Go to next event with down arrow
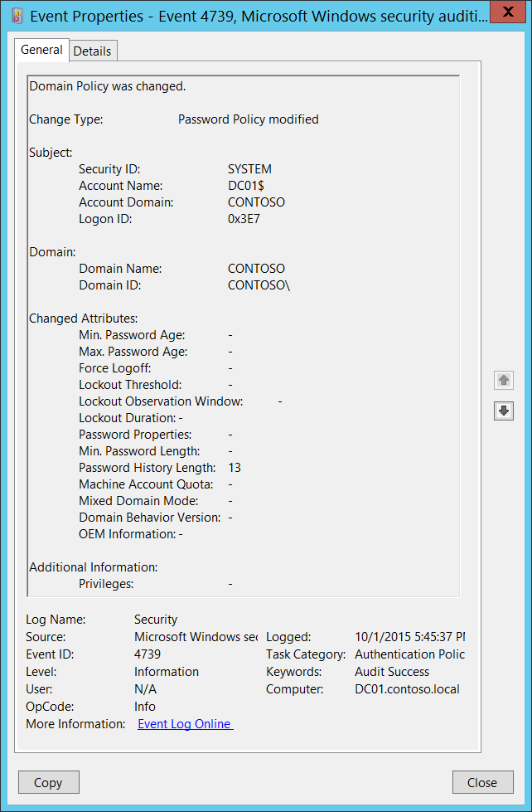This screenshot has height=812, width=532. click(503, 411)
